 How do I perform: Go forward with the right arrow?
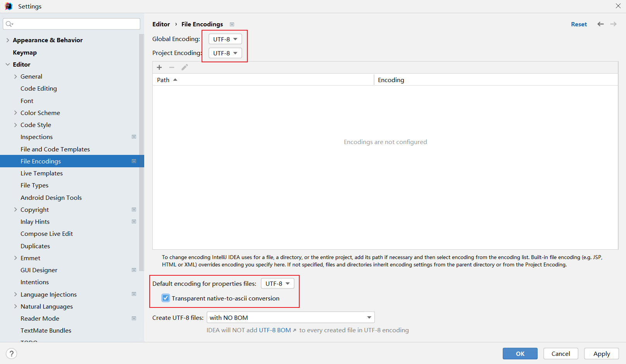[x=613, y=24]
